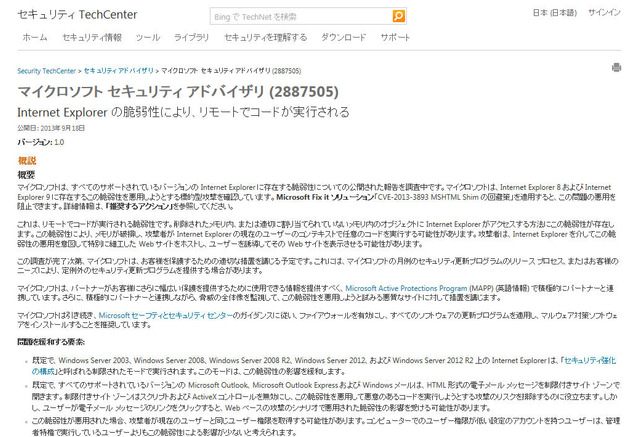Click the サインイン link
Image resolution: width=640 pixels, height=437 pixels.
[604, 13]
